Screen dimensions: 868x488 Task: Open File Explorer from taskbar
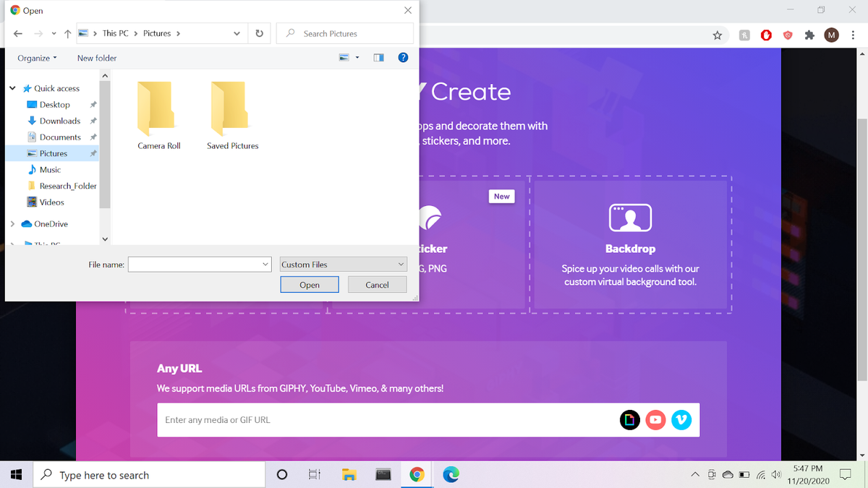(x=349, y=475)
